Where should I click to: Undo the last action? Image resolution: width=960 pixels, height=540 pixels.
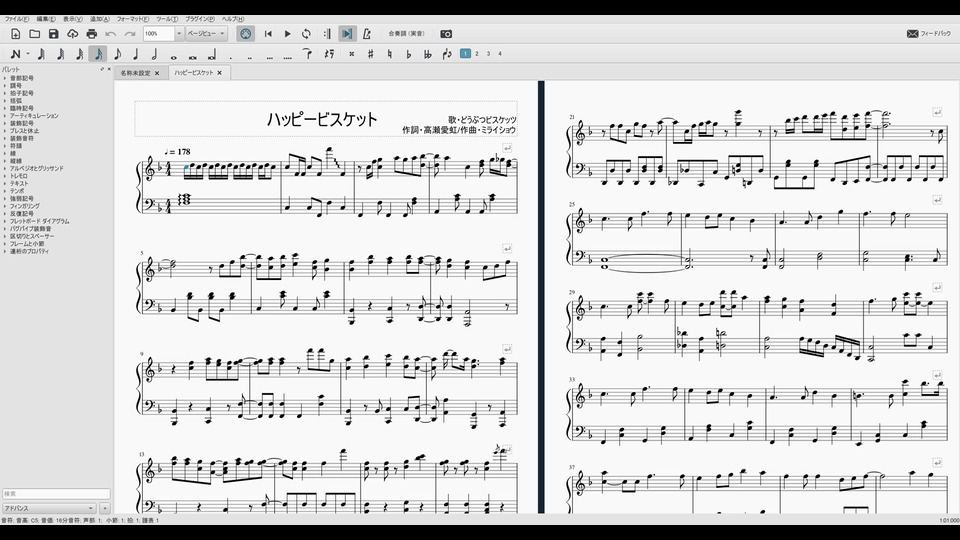click(x=111, y=34)
